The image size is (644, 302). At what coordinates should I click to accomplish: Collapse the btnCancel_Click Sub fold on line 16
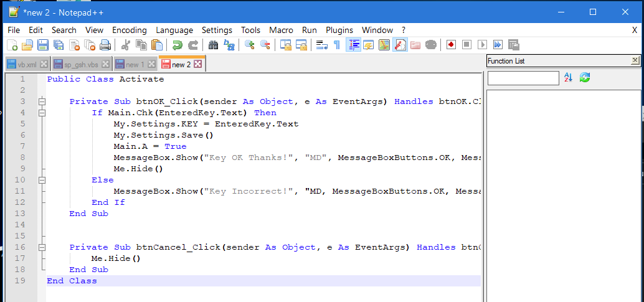[x=42, y=247]
